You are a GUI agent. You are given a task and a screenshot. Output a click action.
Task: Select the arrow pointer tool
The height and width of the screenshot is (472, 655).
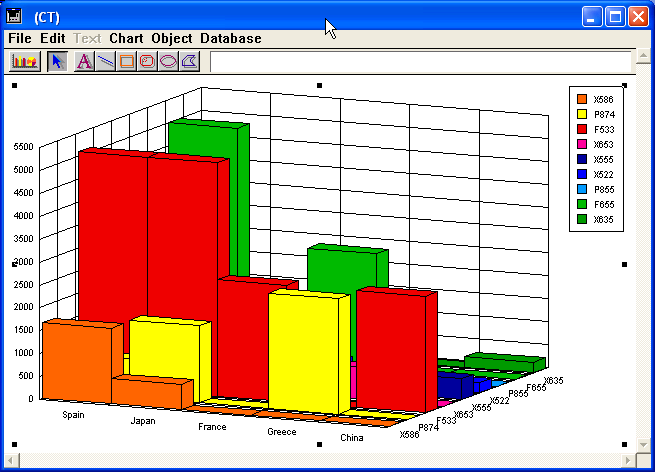58,61
